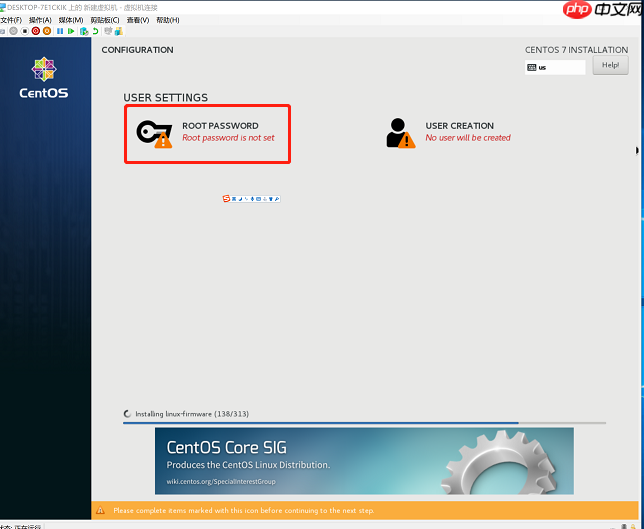The width and height of the screenshot is (644, 529).
Task: Open the 文件(F) menu
Action: pos(11,20)
